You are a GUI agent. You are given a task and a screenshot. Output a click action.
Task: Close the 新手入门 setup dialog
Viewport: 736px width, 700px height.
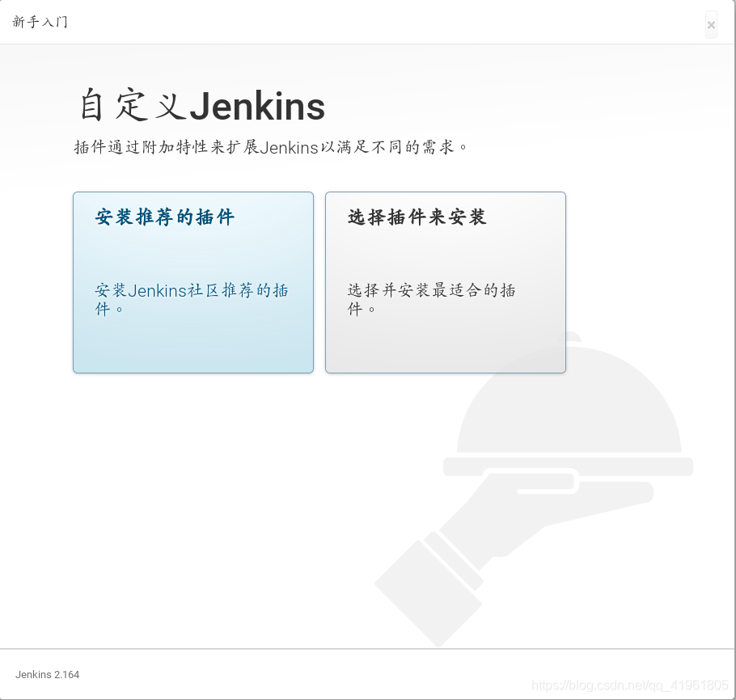point(711,25)
